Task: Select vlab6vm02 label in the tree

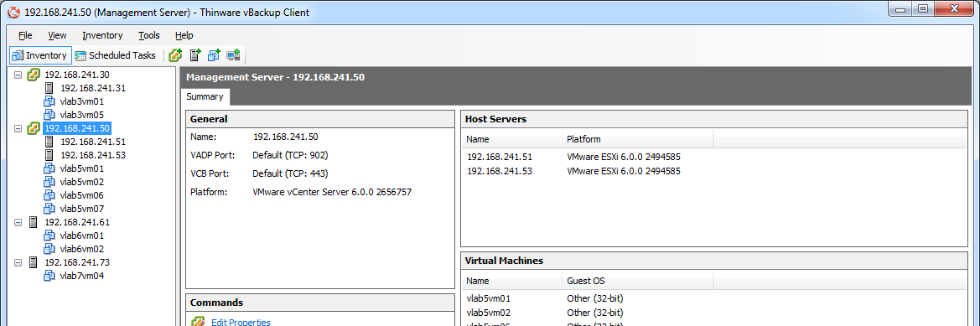Action: pos(81,249)
